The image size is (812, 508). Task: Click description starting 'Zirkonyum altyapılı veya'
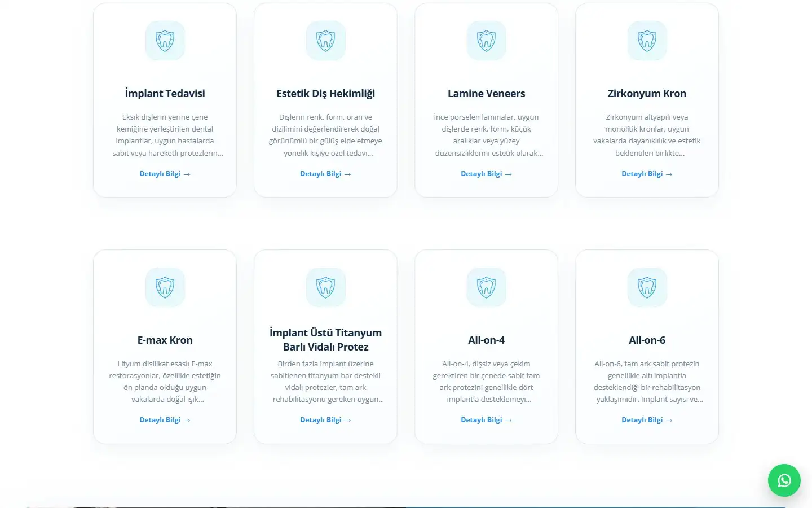647,135
